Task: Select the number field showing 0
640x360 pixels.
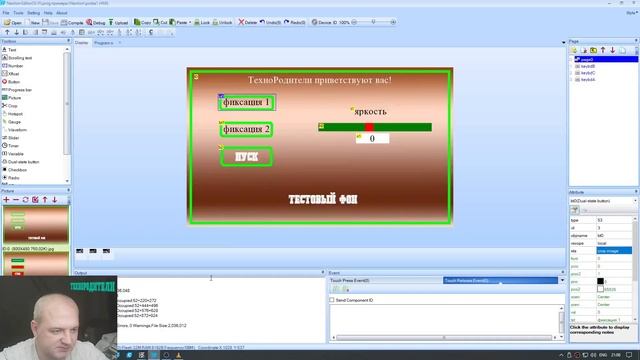Action: (x=372, y=138)
